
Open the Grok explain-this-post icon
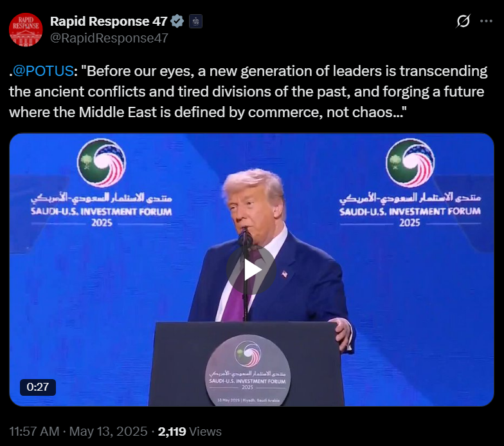[x=463, y=21]
